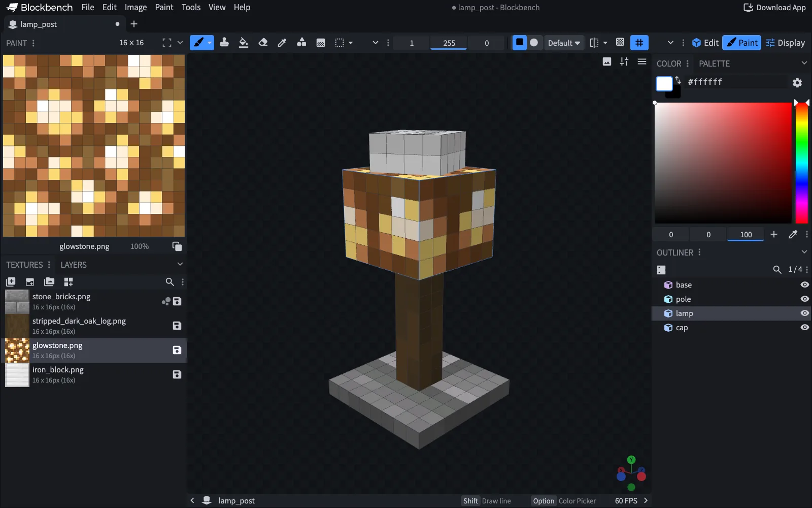Click Download App link
The height and width of the screenshot is (508, 812).
[x=774, y=7]
